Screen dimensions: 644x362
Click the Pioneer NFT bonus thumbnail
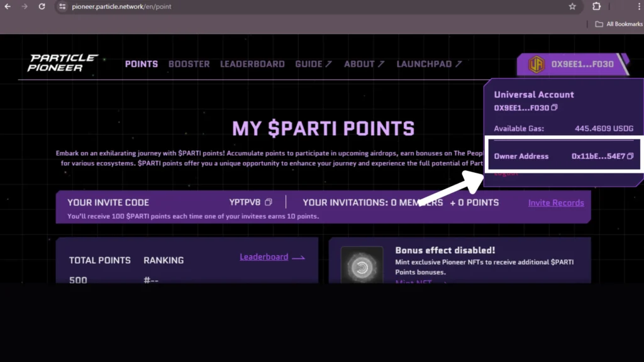362,265
